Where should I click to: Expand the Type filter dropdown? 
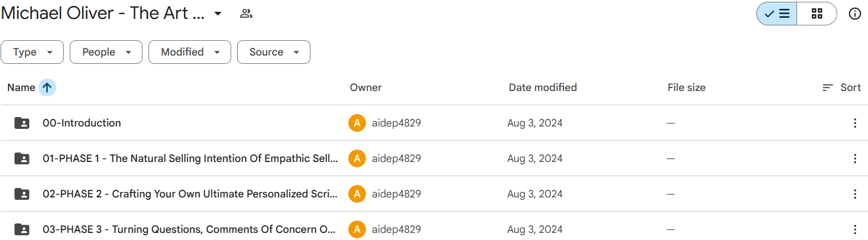(32, 52)
